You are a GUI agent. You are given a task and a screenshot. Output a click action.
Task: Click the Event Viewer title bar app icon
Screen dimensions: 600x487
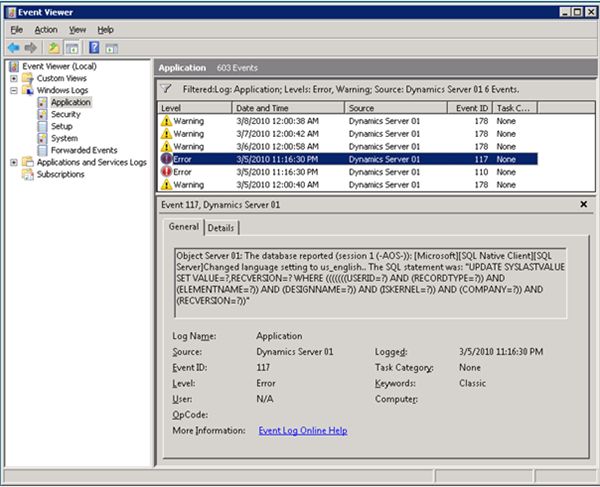pos(11,13)
